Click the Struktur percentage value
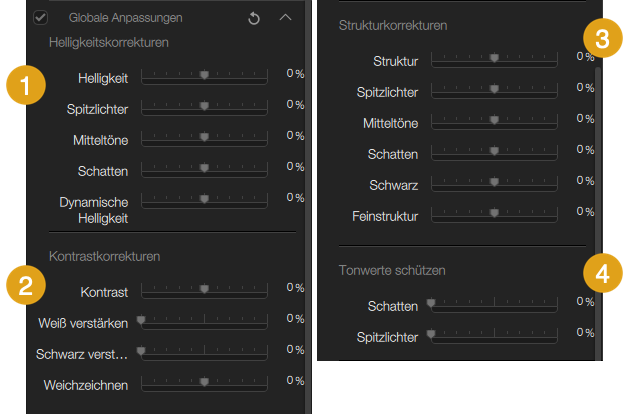628x414 pixels. pos(585,56)
